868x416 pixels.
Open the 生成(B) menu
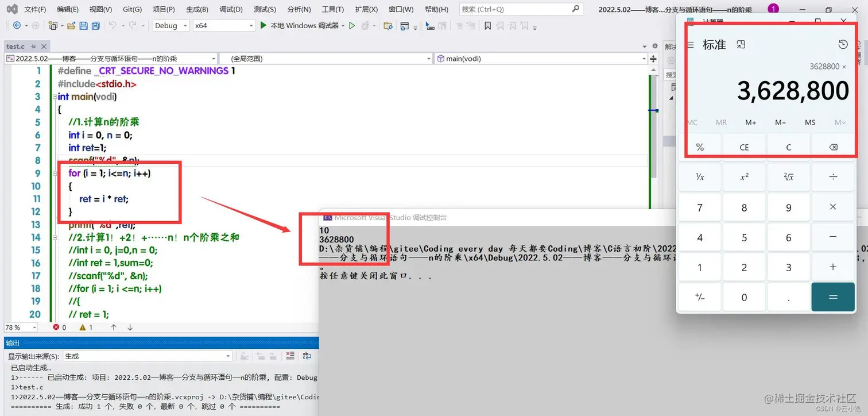197,9
